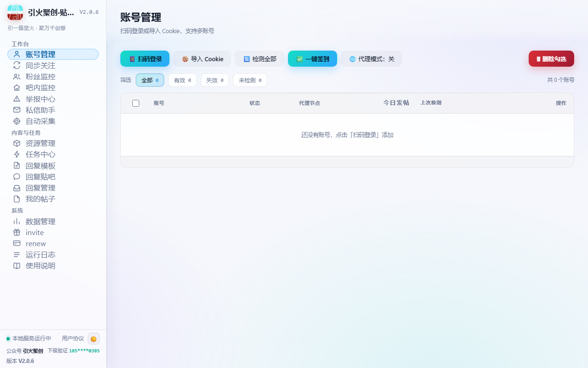Click the 上次检测 column header
The width and height of the screenshot is (588, 368).
coord(431,103)
